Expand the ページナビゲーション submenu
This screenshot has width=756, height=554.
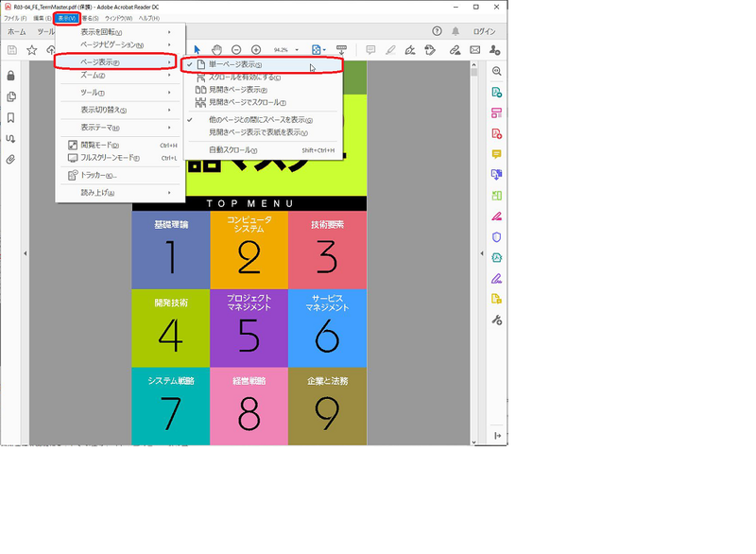pyautogui.click(x=120, y=44)
